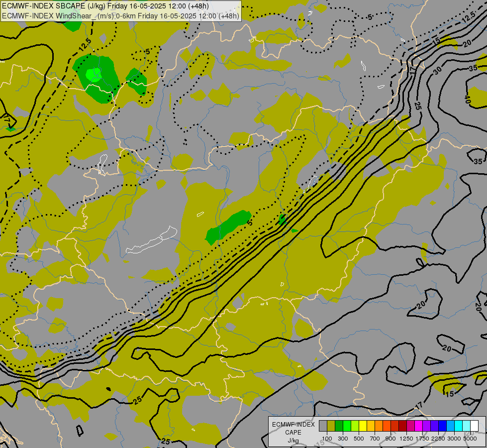The height and width of the screenshot is (448, 487).
Task: Click the SBCAPE title line at top
Action: coord(105,6)
